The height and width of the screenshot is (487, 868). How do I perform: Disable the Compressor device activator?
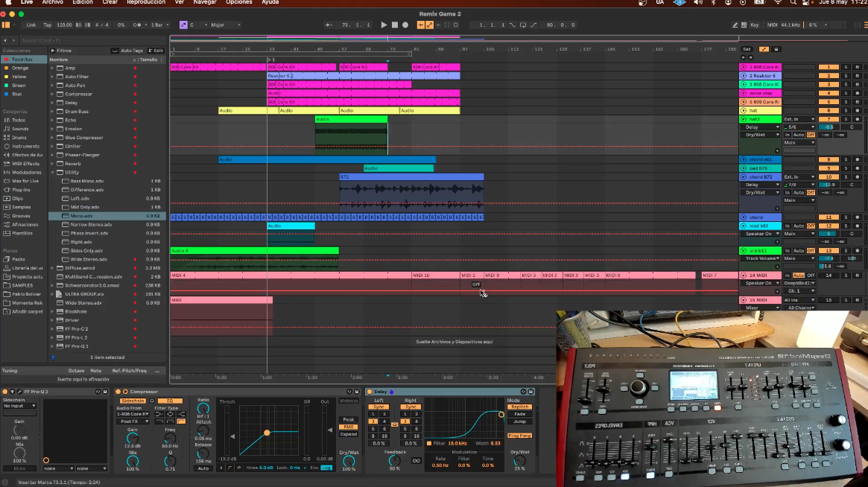[x=118, y=392]
